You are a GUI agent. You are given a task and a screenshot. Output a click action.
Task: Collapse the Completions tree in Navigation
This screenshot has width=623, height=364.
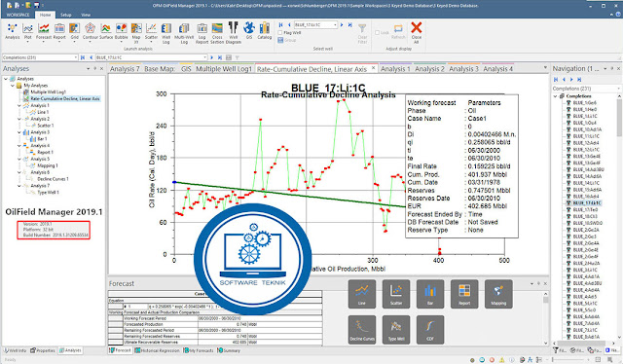point(555,96)
